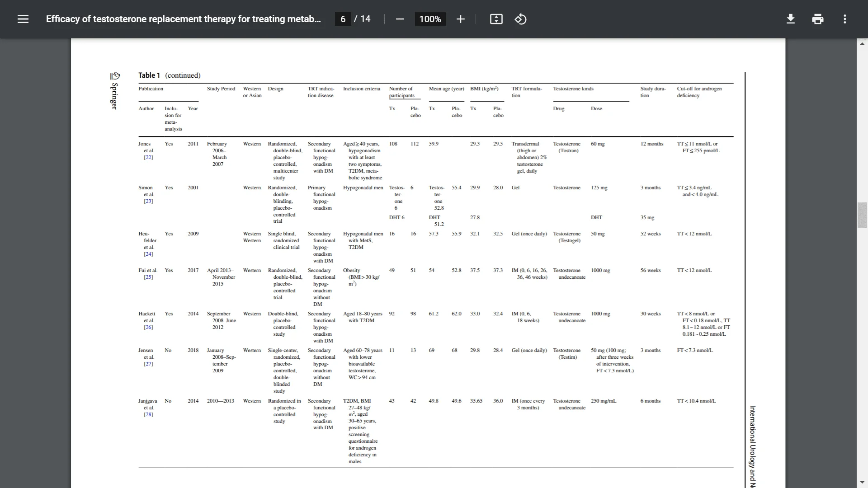Click 'Testosterone (Testogel)' drug cell

pos(566,237)
